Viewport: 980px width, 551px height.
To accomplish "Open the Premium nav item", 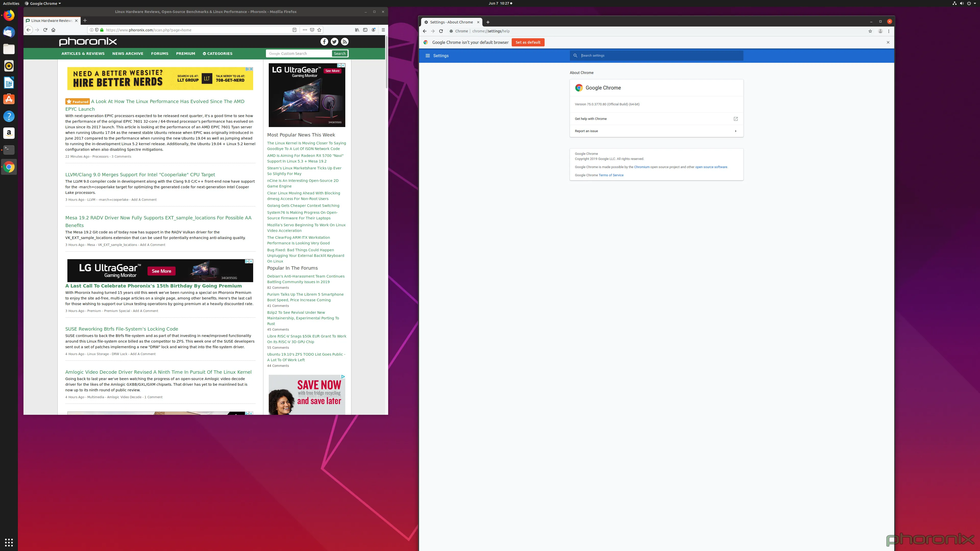I will [x=186, y=54].
